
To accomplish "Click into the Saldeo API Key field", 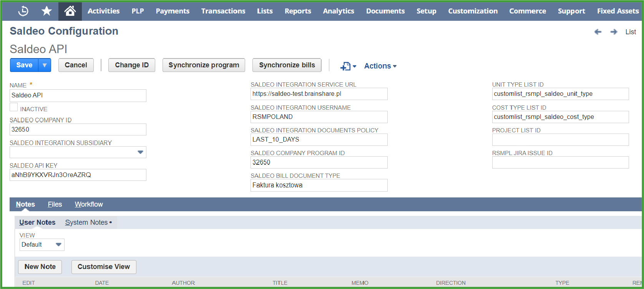I will pyautogui.click(x=78, y=175).
